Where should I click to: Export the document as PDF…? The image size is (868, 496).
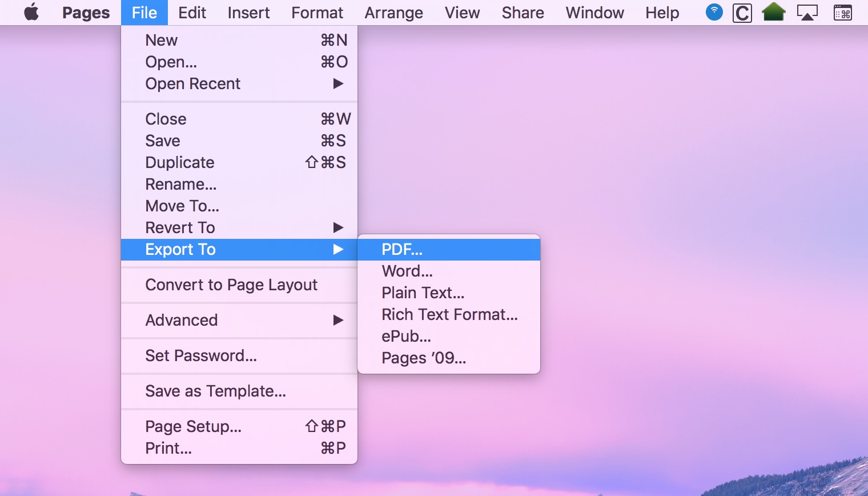pos(449,249)
